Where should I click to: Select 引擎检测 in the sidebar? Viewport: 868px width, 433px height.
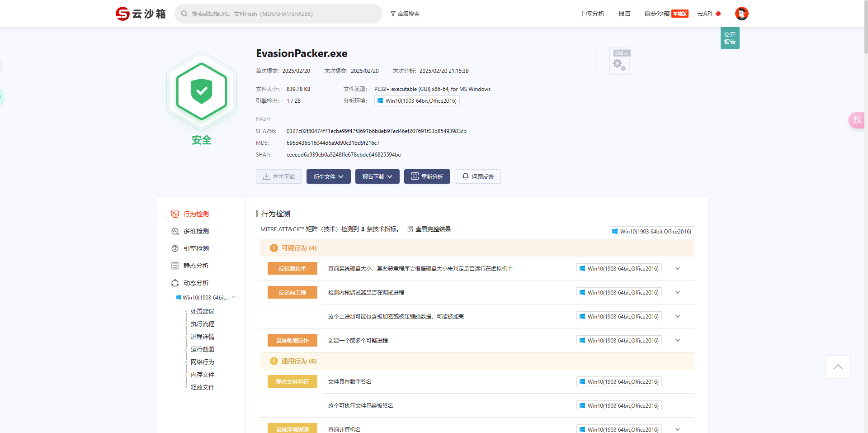[x=196, y=248]
